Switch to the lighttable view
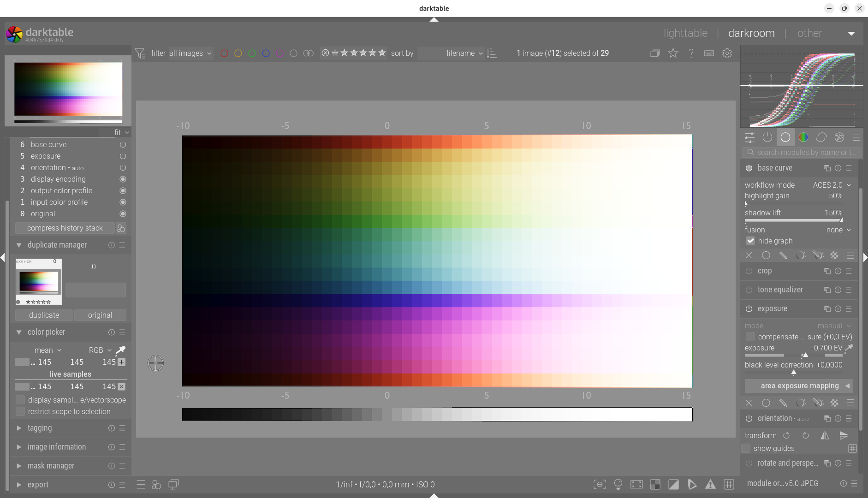The height and width of the screenshot is (498, 868). click(685, 33)
